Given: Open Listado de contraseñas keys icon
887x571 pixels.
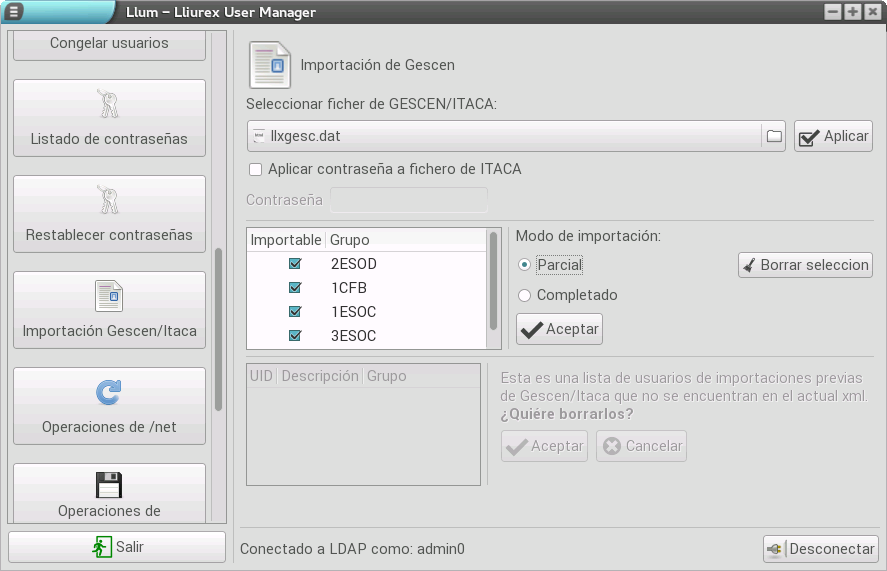Looking at the screenshot, I should pos(108,105).
